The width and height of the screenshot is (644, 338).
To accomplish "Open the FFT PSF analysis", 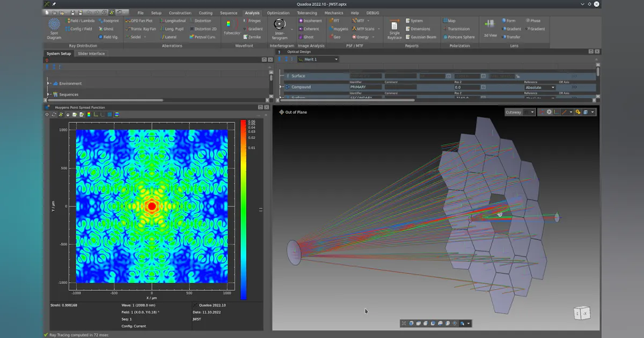I will click(334, 20).
